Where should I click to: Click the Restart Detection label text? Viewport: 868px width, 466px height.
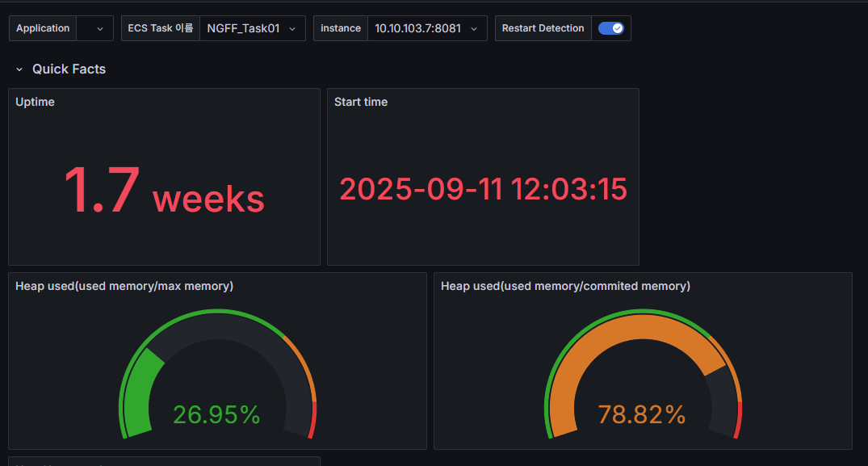(543, 28)
